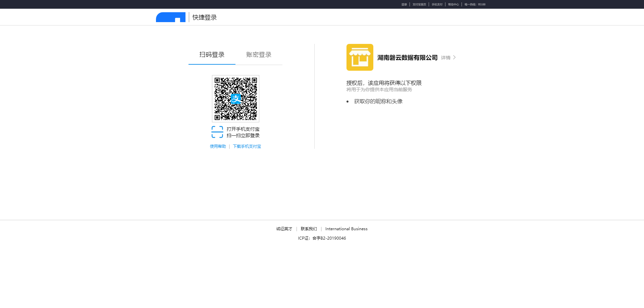Click ICP license text 合字B2-20190046

click(329, 238)
